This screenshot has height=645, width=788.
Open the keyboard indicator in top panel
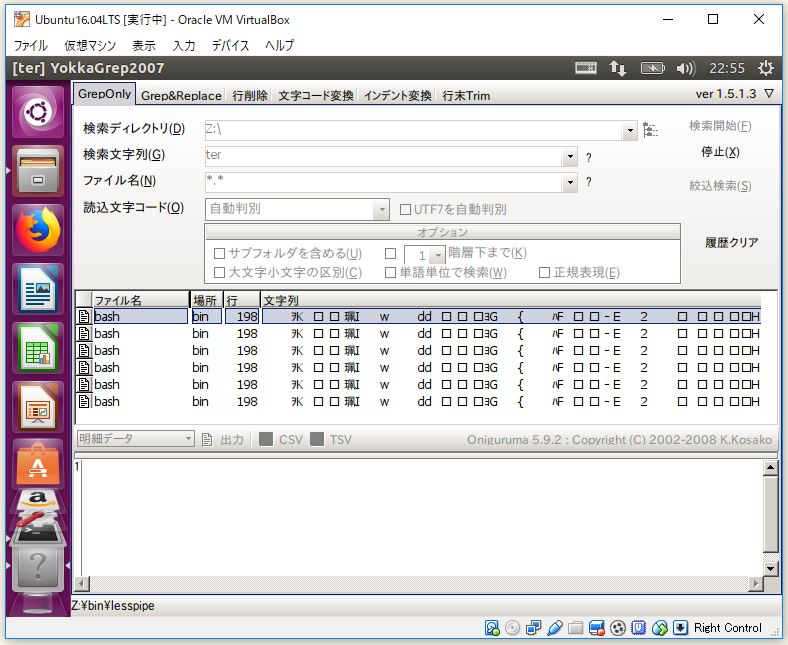point(586,68)
